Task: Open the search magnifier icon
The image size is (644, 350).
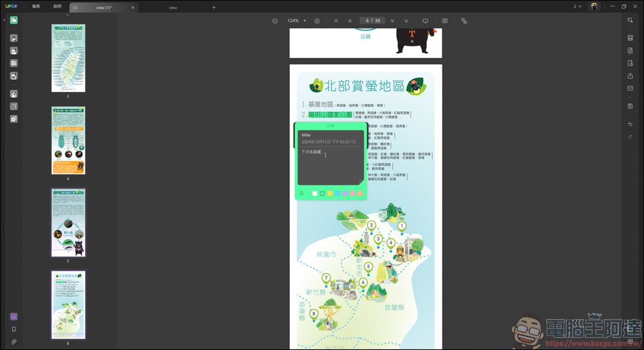Action: [630, 21]
